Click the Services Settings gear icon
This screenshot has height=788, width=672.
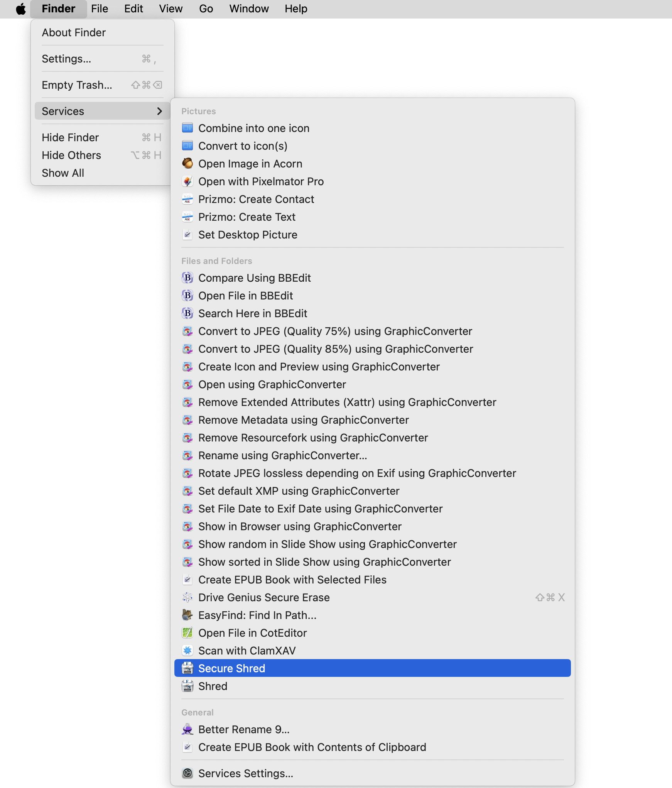tap(187, 773)
